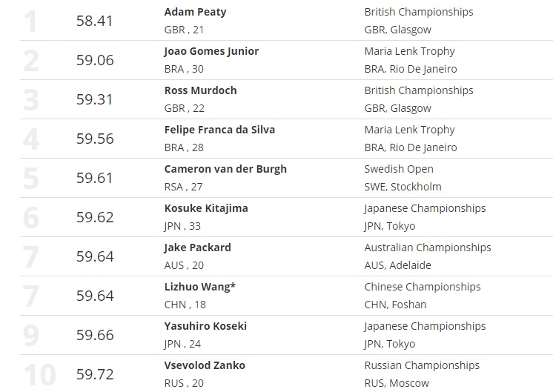Open Joao Gomes Junior's entry
Image resolution: width=553 pixels, height=392 pixels.
coord(211,51)
